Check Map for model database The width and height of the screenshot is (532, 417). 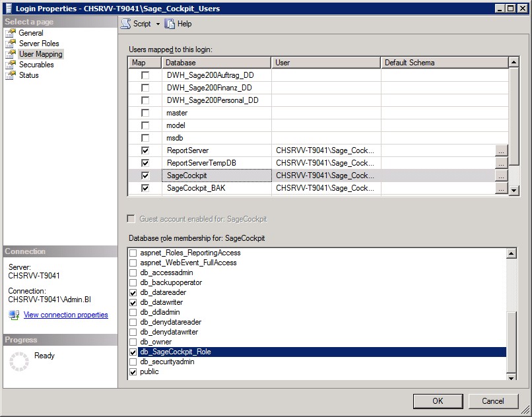click(x=145, y=125)
